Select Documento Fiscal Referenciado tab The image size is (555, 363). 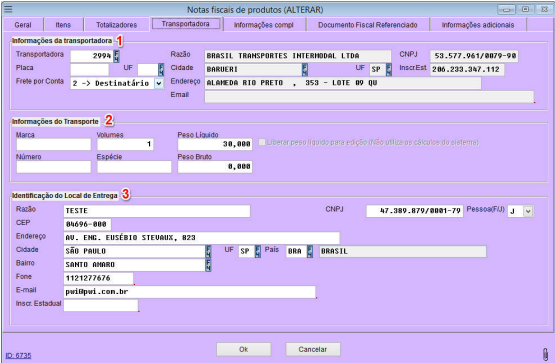pyautogui.click(x=367, y=25)
